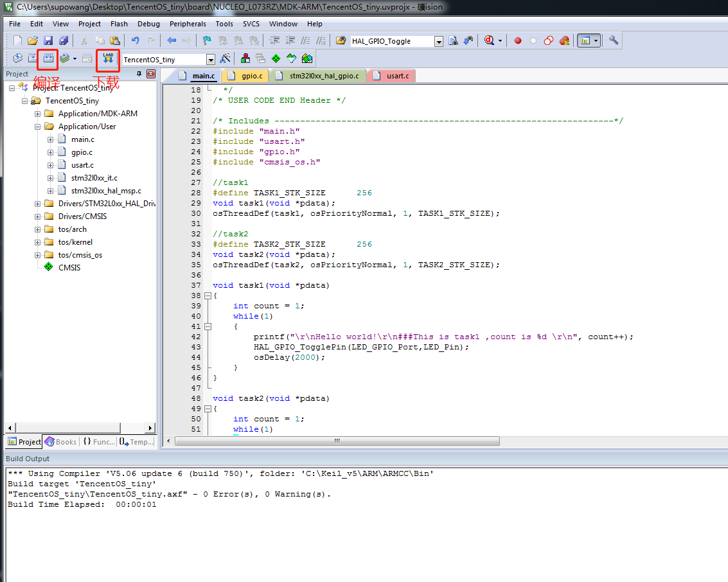Image resolution: width=728 pixels, height=582 pixels.
Task: Start the debug session with magnifier icon
Action: (490, 40)
